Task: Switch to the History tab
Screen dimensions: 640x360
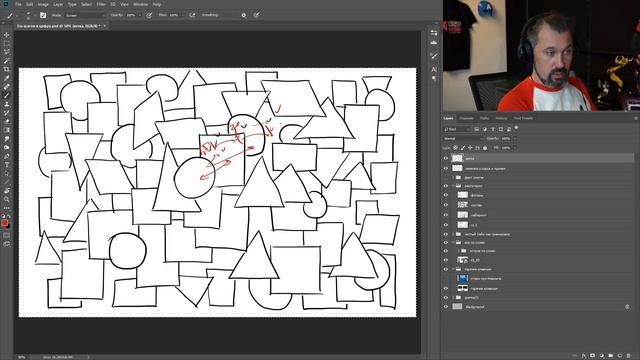Action: point(501,118)
